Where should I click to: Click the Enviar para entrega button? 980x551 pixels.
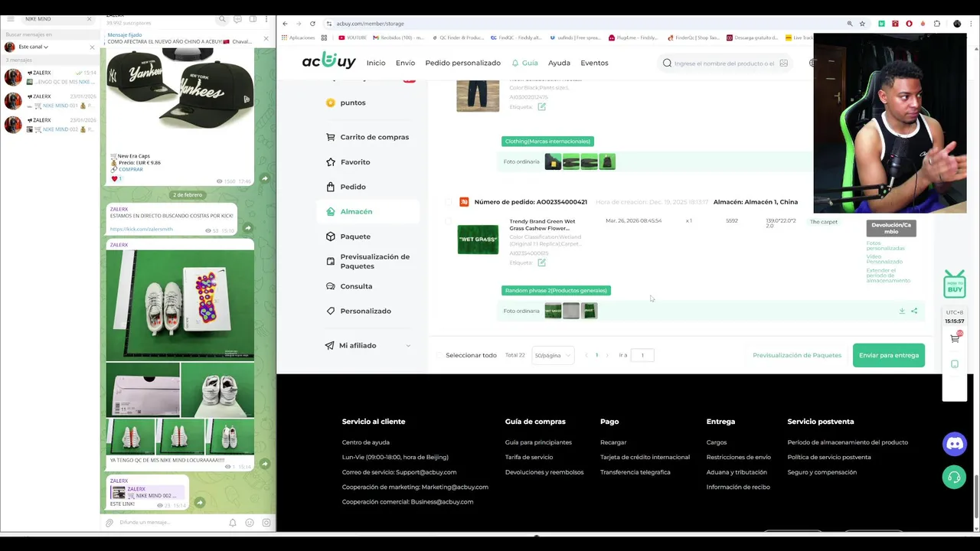[x=889, y=355]
